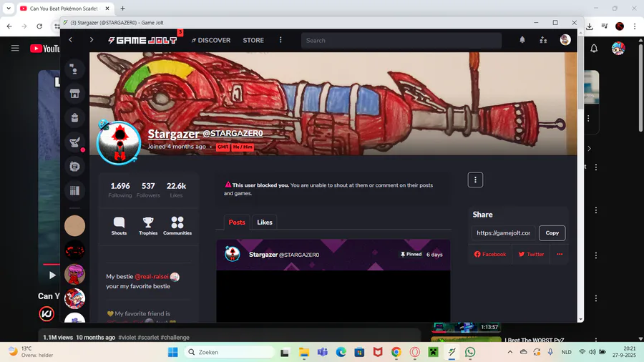Click Stargazer's large profile avatar
The width and height of the screenshot is (644, 362).
click(119, 143)
